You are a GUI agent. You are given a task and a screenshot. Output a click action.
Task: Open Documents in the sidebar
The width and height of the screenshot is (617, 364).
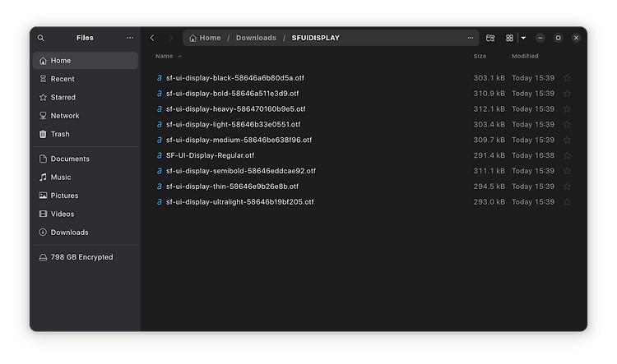pyautogui.click(x=86, y=159)
